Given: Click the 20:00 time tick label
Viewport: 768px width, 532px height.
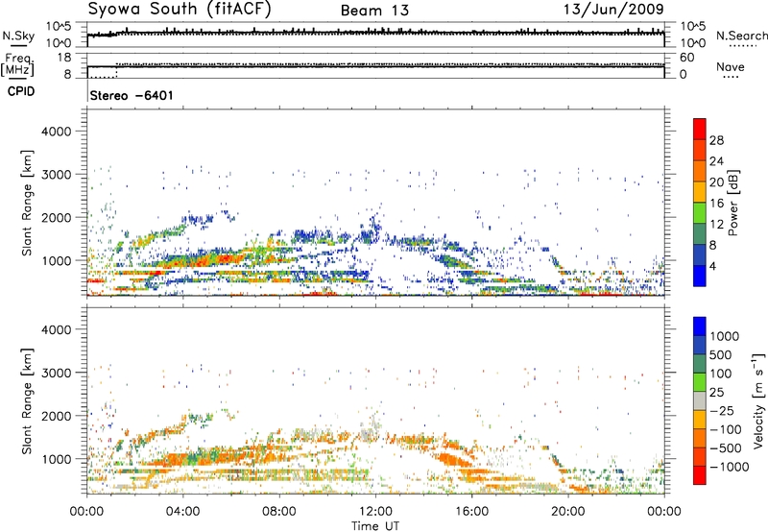Looking at the screenshot, I should coord(568,512).
